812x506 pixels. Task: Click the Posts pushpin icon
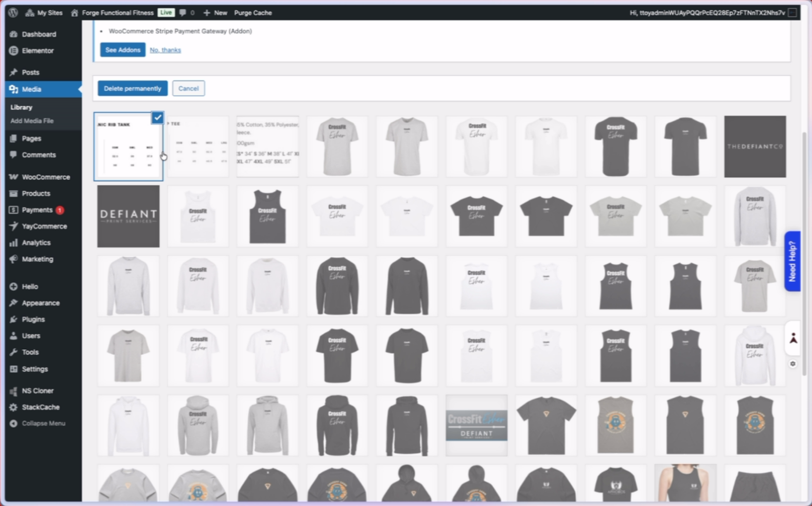coord(14,72)
